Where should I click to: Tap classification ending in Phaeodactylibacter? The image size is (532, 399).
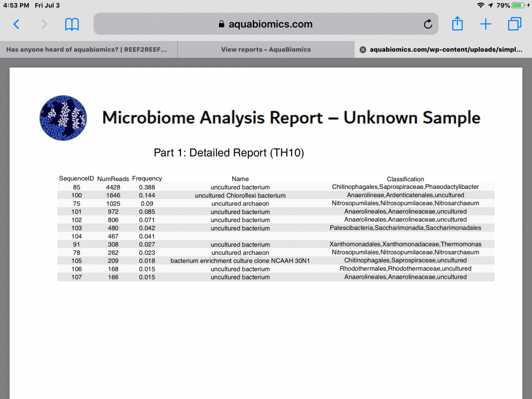[406, 187]
